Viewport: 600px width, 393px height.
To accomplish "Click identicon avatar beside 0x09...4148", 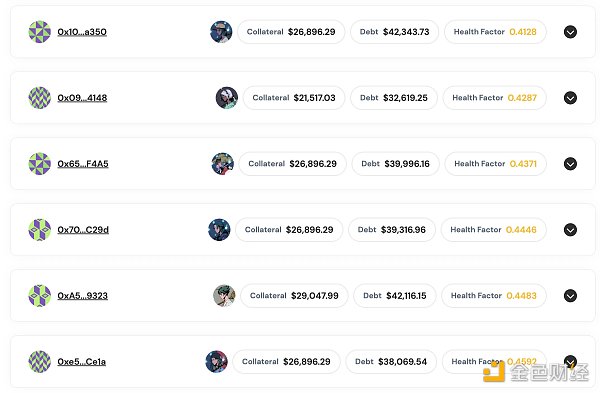I will [x=40, y=98].
